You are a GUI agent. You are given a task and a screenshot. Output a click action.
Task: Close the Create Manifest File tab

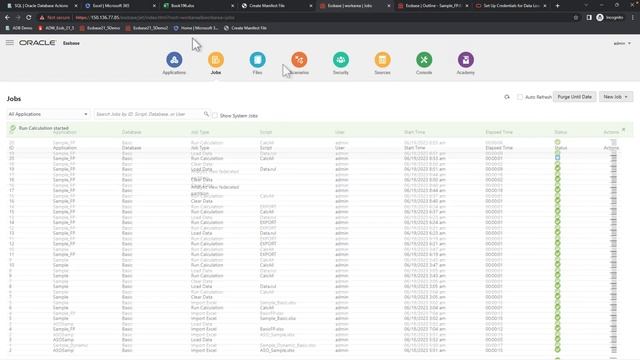point(311,6)
